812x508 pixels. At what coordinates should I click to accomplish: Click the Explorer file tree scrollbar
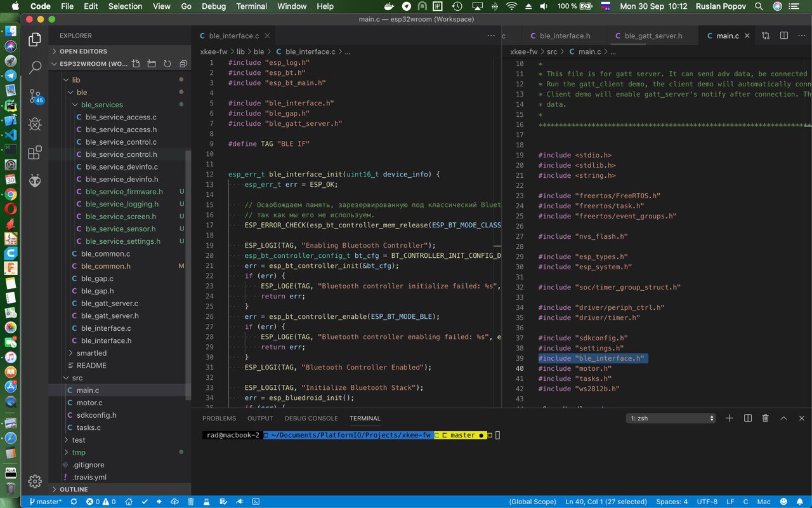coord(188,273)
